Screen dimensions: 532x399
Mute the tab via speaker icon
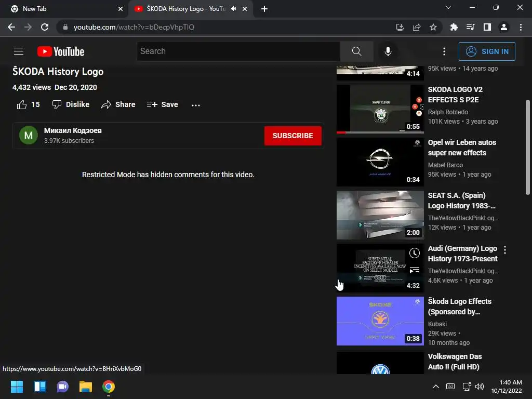point(233,9)
